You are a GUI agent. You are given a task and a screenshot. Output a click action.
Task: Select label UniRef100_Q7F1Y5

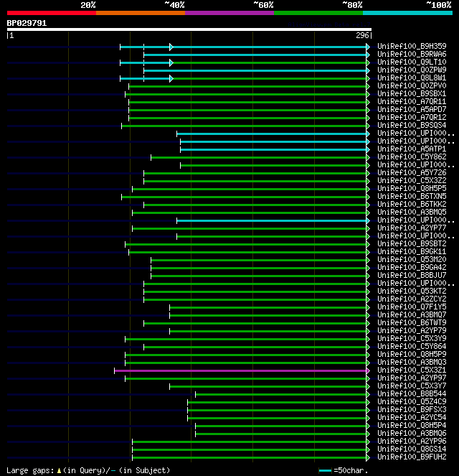(x=412, y=307)
